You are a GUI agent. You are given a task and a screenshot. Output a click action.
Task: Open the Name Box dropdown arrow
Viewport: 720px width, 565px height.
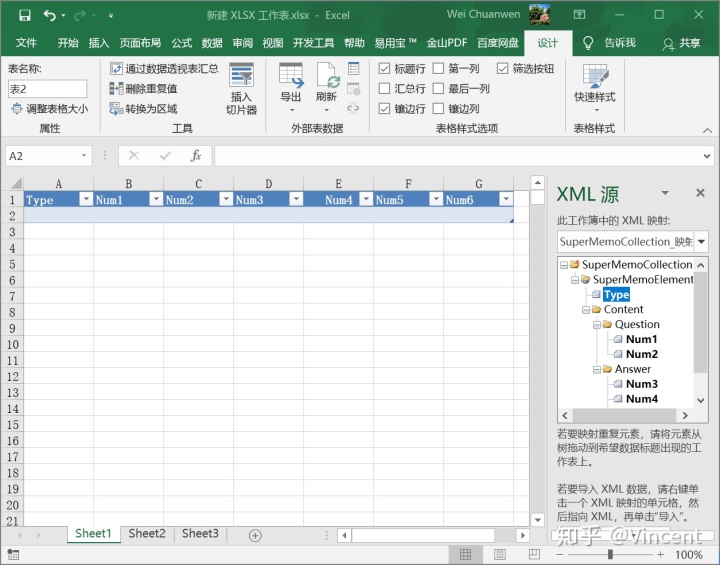84,156
